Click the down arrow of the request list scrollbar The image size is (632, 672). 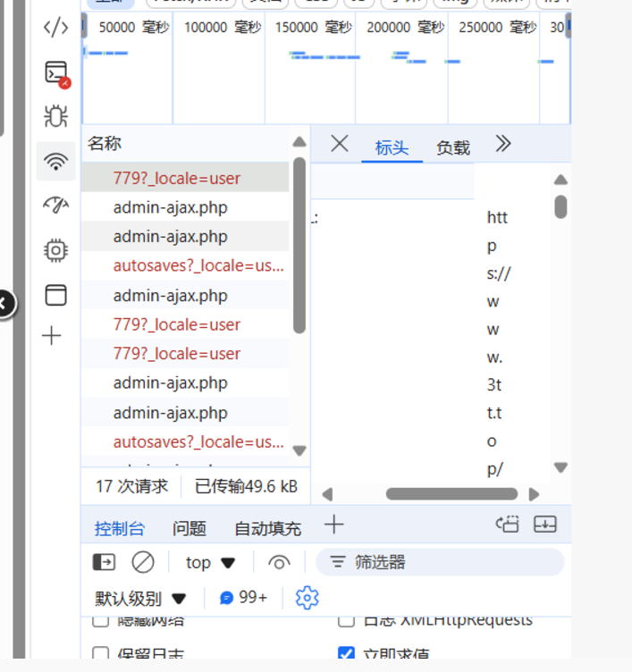[x=299, y=450]
